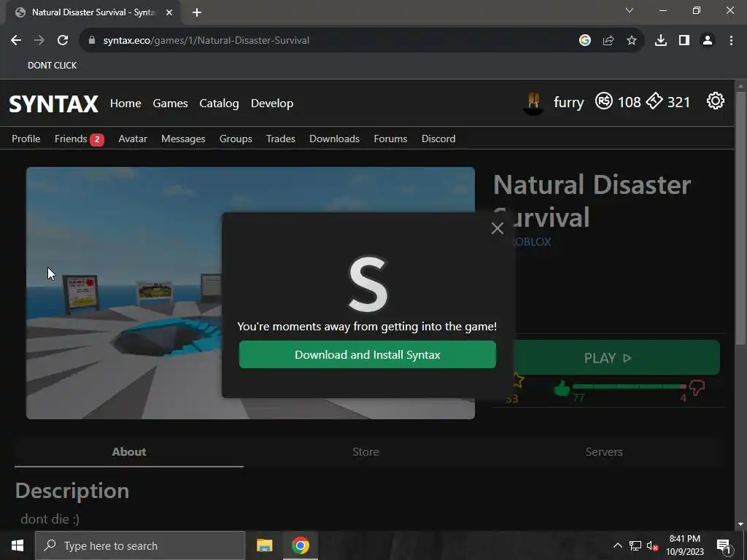Bookmark this page with star icon

tap(631, 41)
